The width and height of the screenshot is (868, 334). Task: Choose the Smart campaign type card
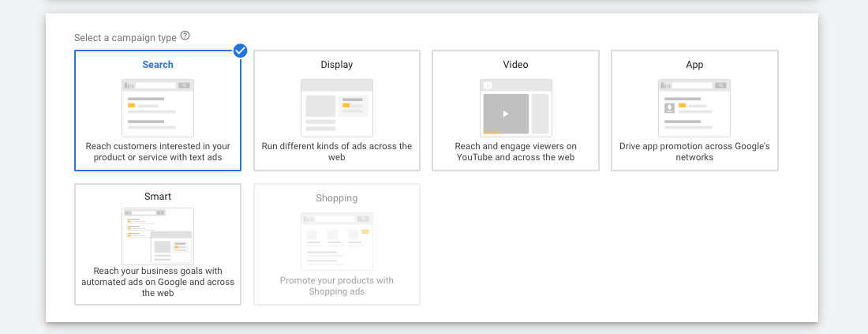158,244
